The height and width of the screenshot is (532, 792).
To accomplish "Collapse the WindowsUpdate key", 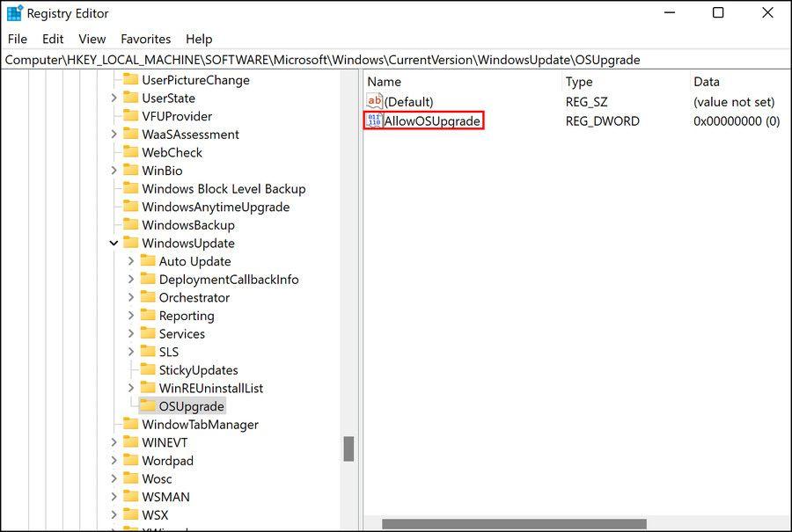I will (114, 243).
